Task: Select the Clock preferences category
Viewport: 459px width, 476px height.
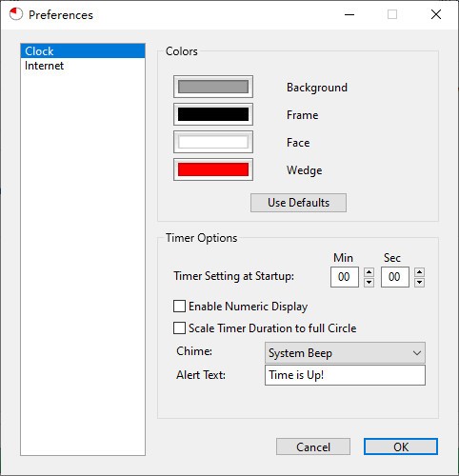Action: pyautogui.click(x=83, y=50)
